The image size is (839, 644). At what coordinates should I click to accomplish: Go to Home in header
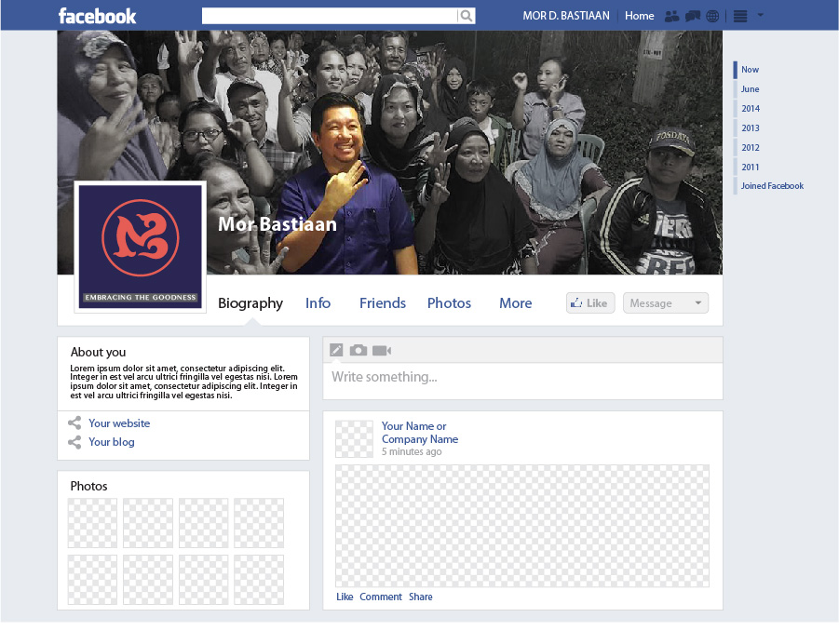tap(640, 16)
